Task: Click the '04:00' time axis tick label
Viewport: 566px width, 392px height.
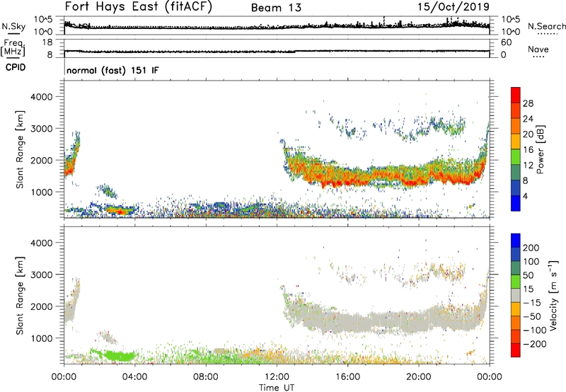Action: click(x=134, y=377)
